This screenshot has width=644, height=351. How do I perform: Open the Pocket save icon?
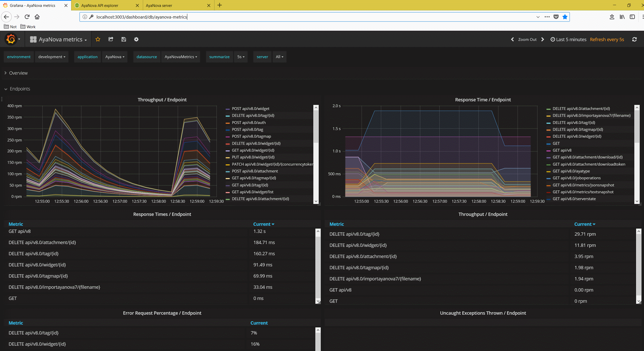tap(556, 17)
